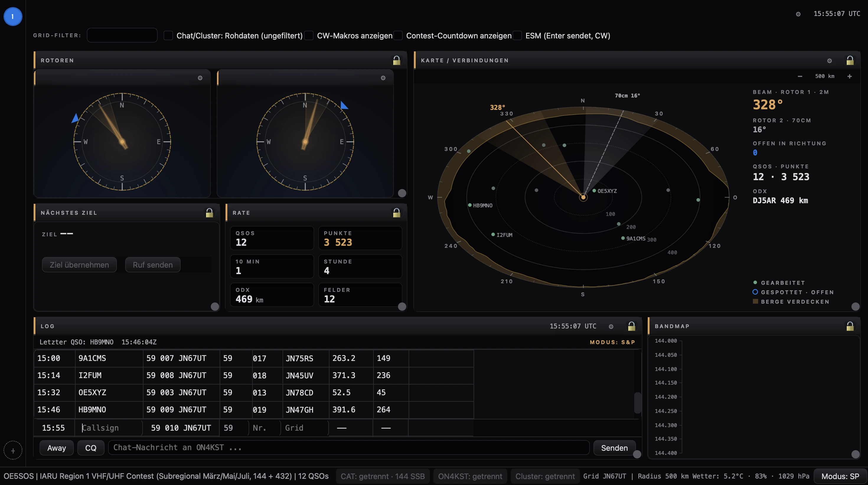Click Away button
Viewport: 868px width, 485px height.
tap(57, 448)
